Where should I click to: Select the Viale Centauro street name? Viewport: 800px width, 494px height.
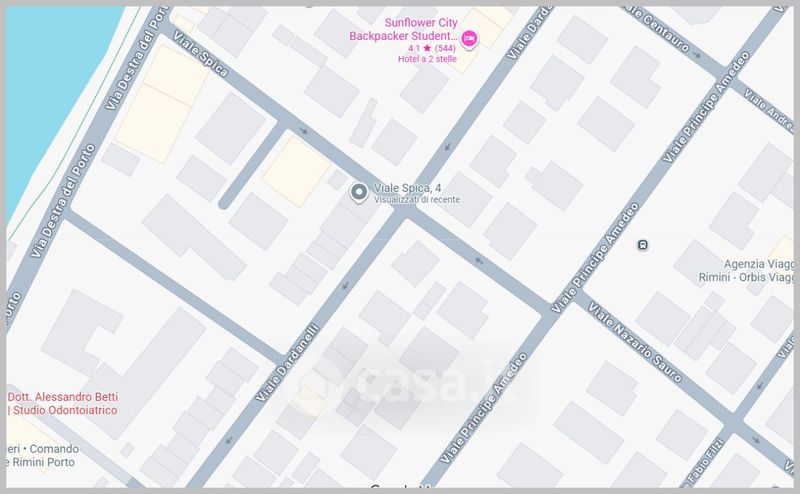click(659, 28)
